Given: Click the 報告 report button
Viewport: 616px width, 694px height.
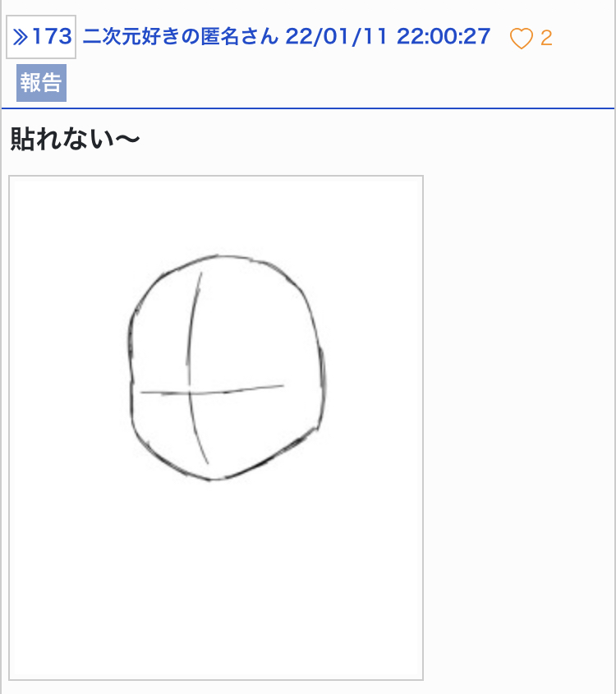Looking at the screenshot, I should point(42,83).
